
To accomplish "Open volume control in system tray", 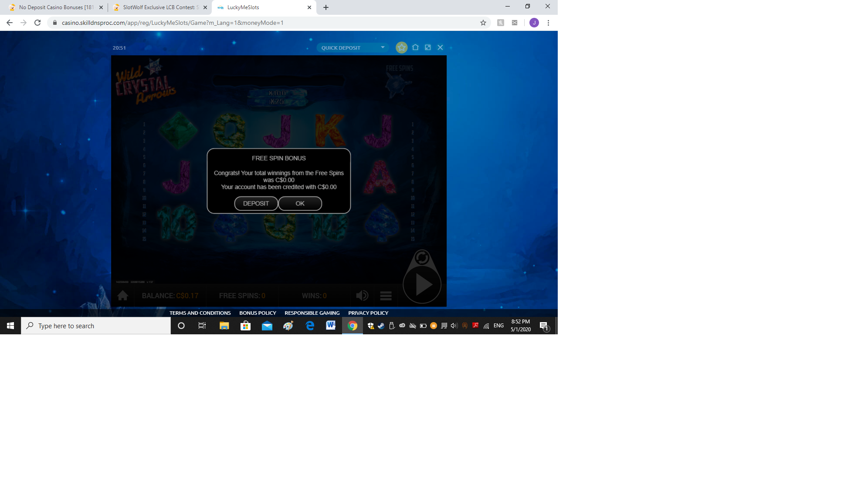I will click(x=454, y=326).
